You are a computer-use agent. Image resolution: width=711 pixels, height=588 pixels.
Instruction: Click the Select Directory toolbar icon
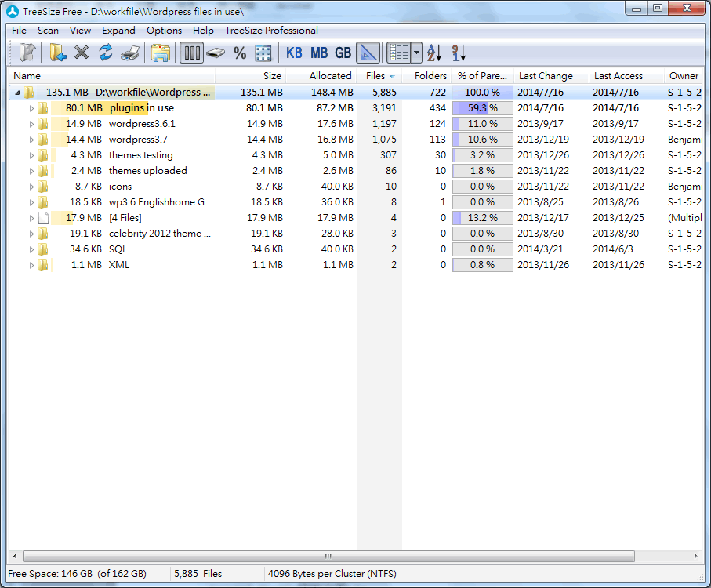pos(27,53)
